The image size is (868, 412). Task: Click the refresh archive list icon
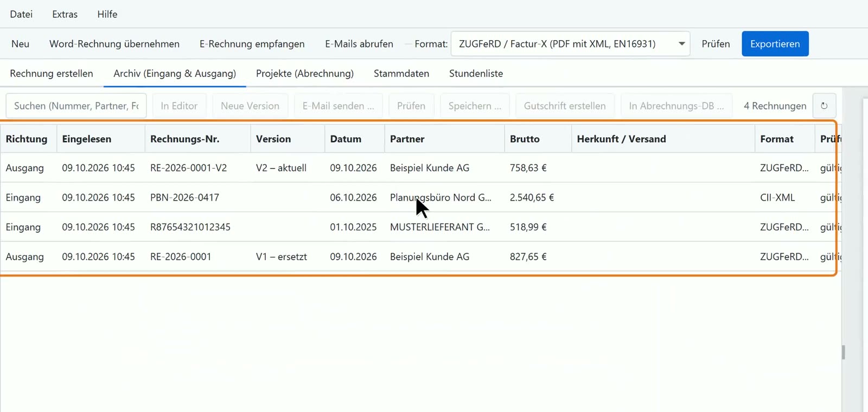pyautogui.click(x=824, y=106)
